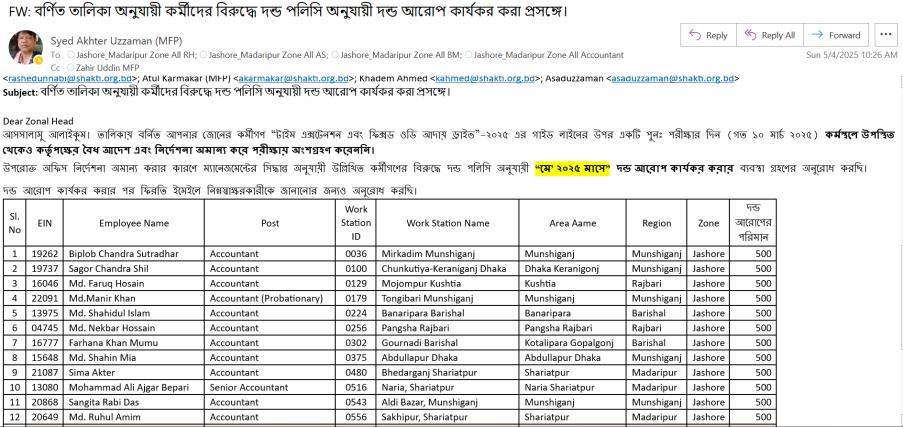
Task: Select cell Md. Ruhul Amim
Action: pos(134,417)
